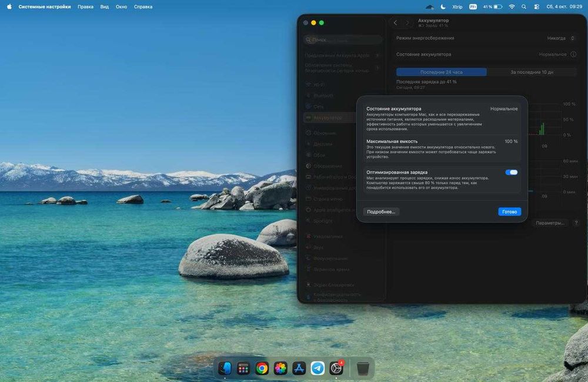This screenshot has height=382, width=588.
Task: Open Spotlight in the settings sidebar
Action: [x=330, y=221]
